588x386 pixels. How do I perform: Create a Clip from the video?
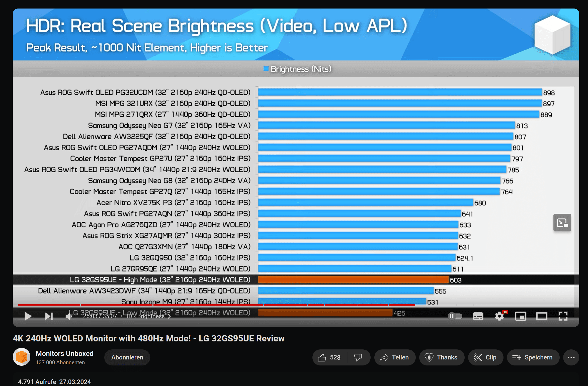485,357
